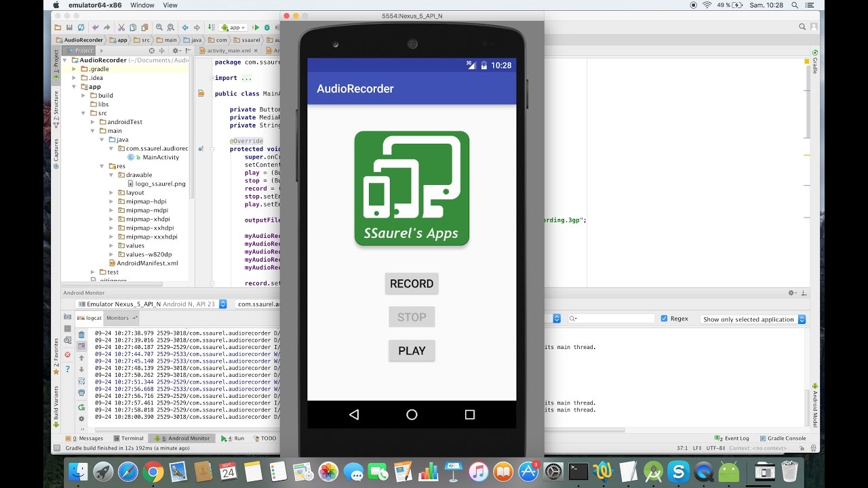Expand the build folder in the tree
The height and width of the screenshot is (488, 868).
pyautogui.click(x=83, y=96)
